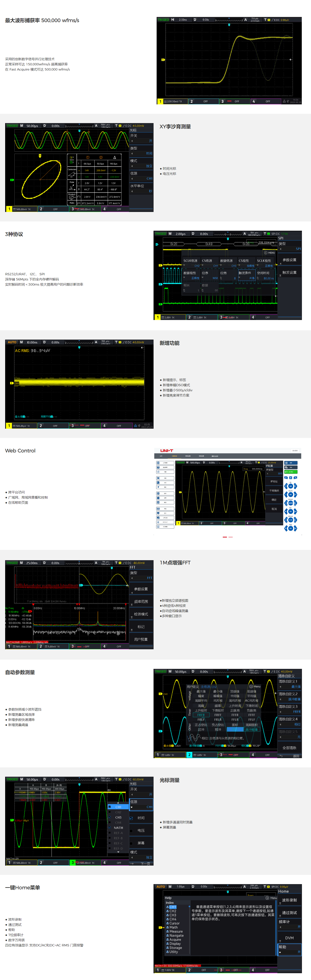Click the green run/stop button in Web Control

[x=290, y=472]
